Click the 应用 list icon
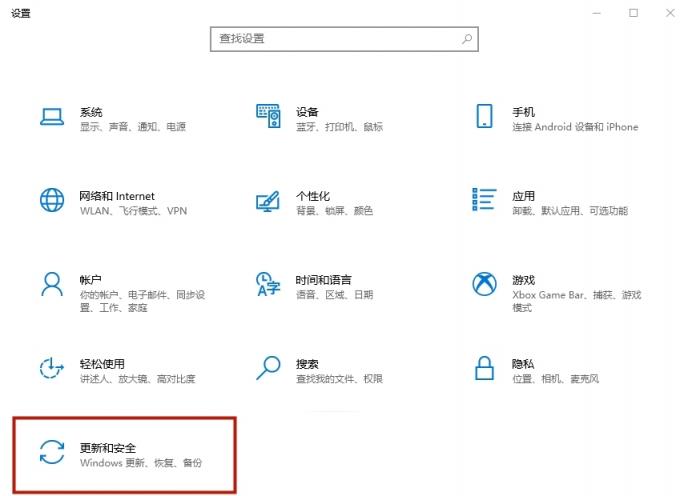This screenshot has height=496, width=680. pos(484,200)
